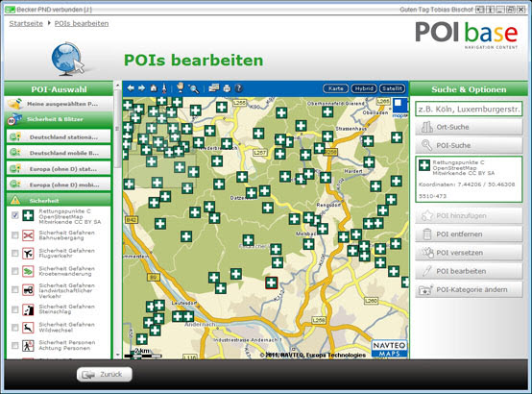Enable Sicherheit Gefahren Kroetenwanderung checkbox

[x=15, y=271]
